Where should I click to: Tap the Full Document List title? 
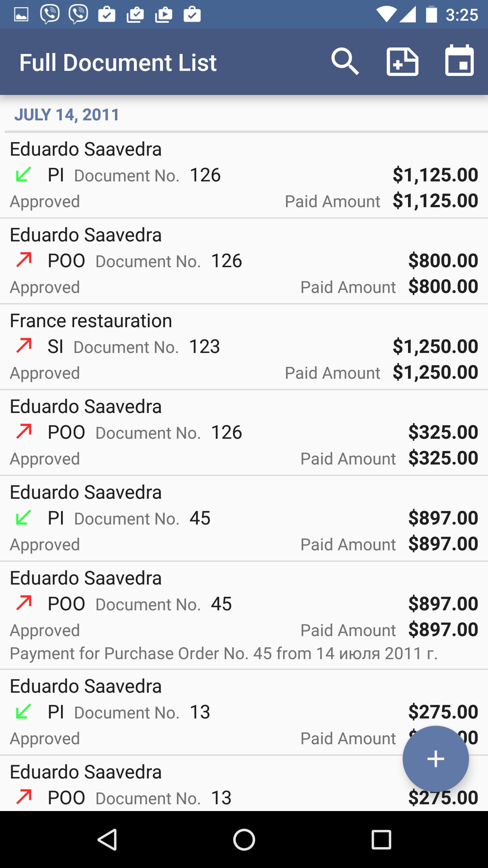pyautogui.click(x=118, y=63)
